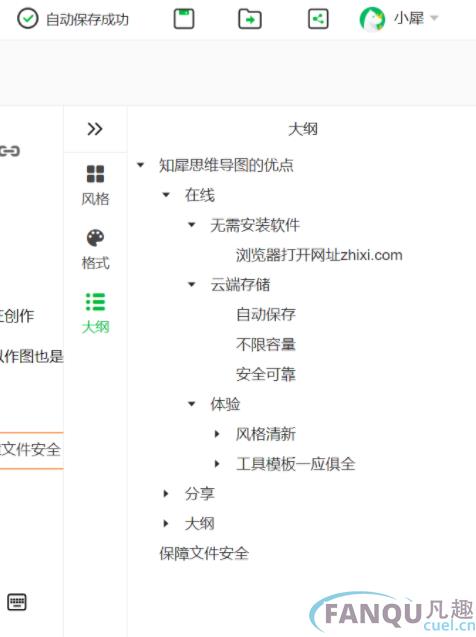
Task: Open the 风格 style panel
Action: (95, 185)
